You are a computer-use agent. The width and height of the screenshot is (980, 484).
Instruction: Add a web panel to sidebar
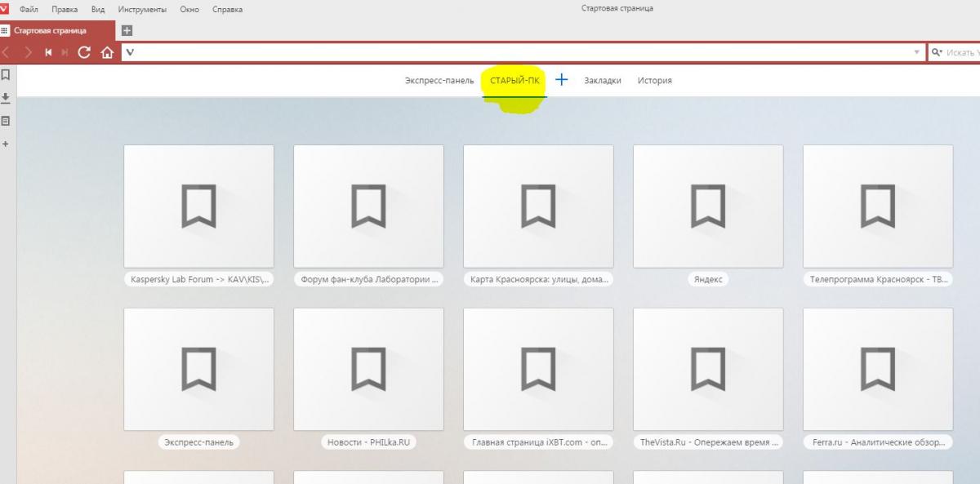pos(6,144)
